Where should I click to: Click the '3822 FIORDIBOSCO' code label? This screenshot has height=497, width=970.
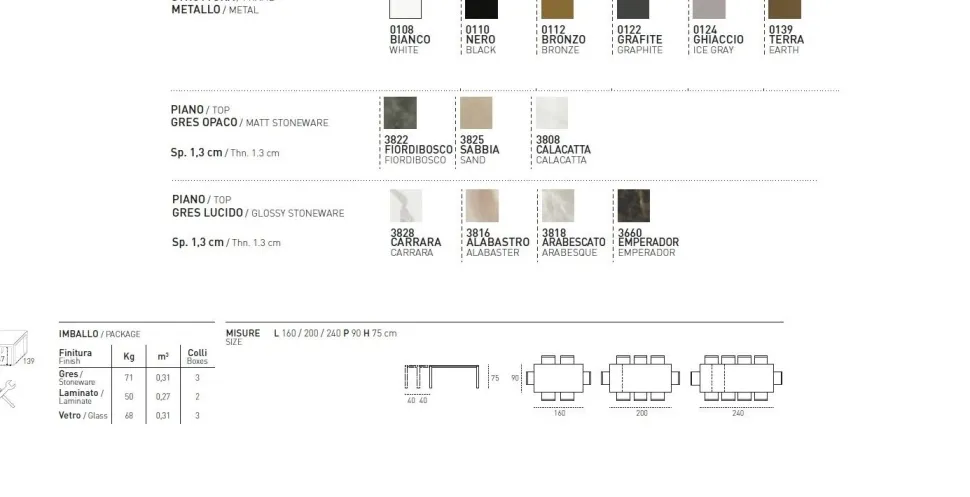[419, 145]
